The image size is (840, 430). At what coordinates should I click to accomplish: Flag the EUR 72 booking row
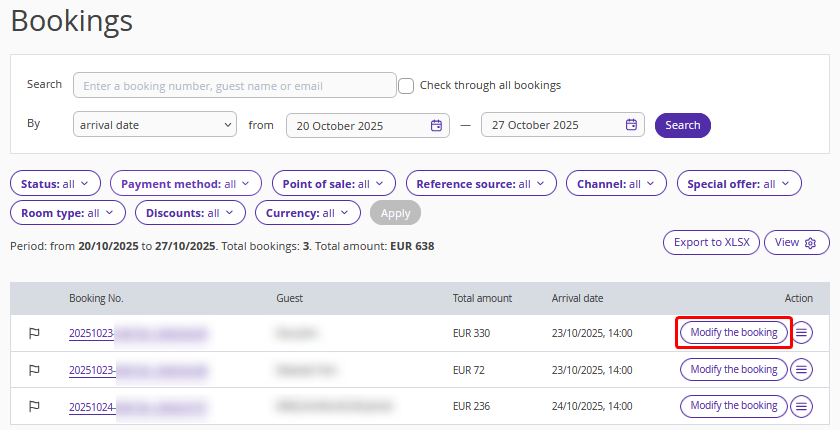[34, 369]
